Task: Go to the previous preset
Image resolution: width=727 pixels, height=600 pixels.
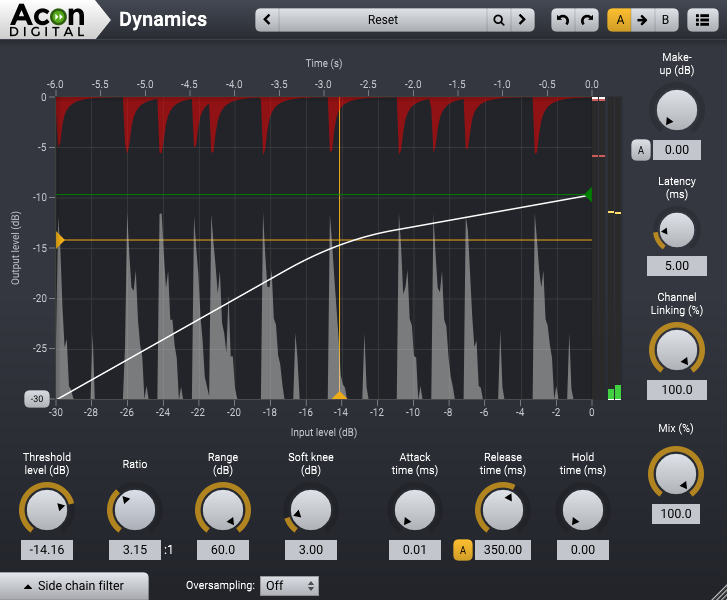Action: coord(267,20)
